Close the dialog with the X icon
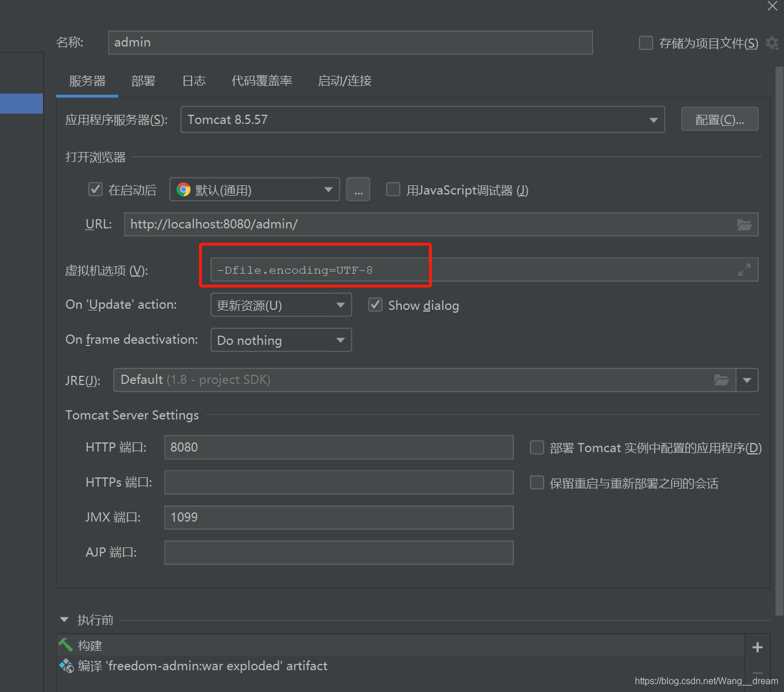 (773, 6)
